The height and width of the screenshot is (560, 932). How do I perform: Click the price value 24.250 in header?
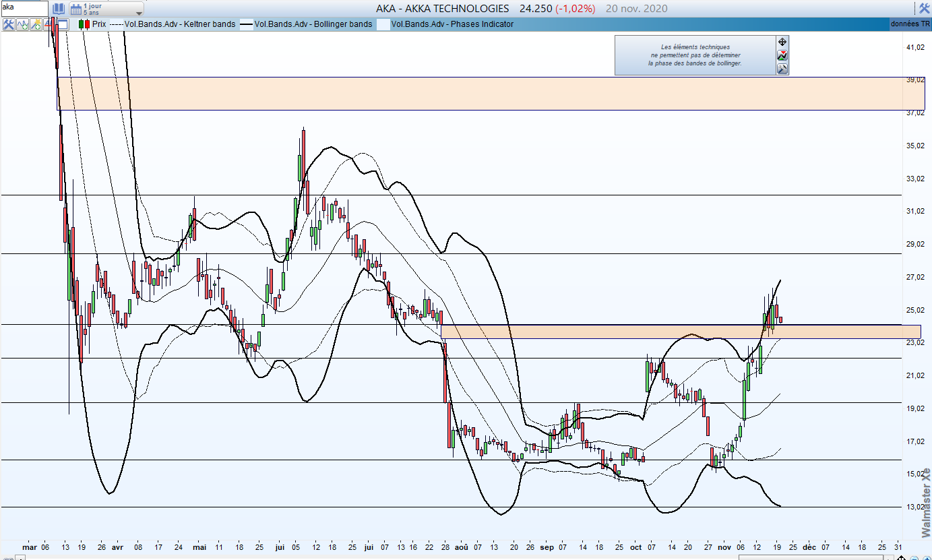coord(536,9)
